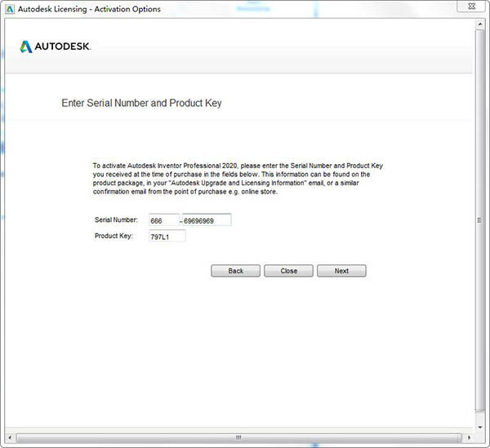
Task: Click the Enter Serial Number and Product Key heading
Action: [141, 103]
